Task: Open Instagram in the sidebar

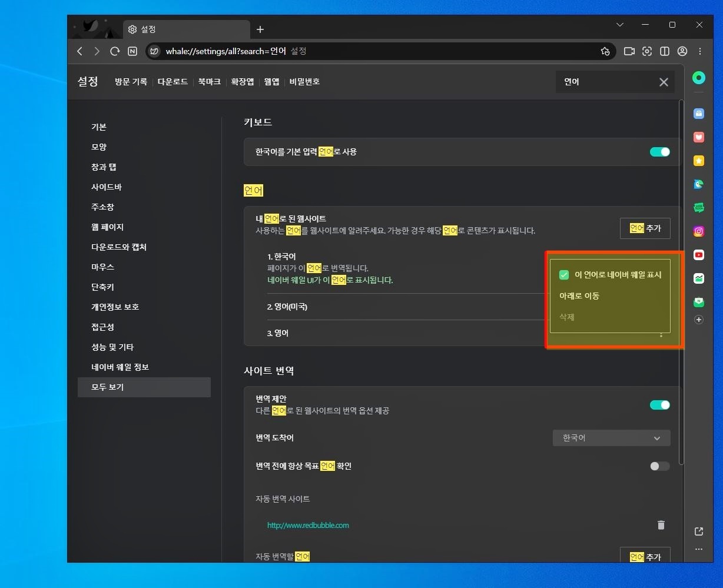Action: [699, 231]
